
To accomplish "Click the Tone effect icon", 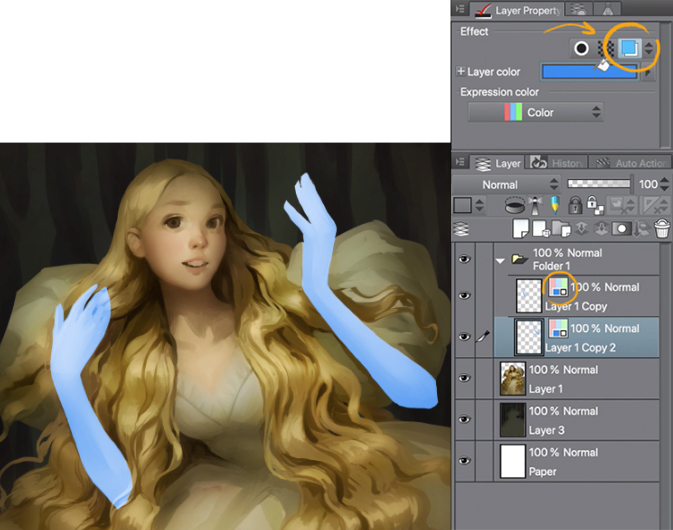I will coord(606,48).
